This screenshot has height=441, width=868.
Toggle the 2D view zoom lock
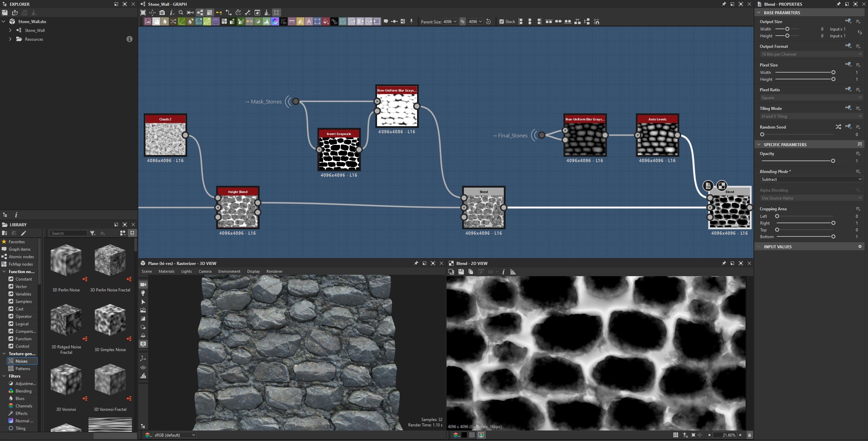(x=749, y=435)
